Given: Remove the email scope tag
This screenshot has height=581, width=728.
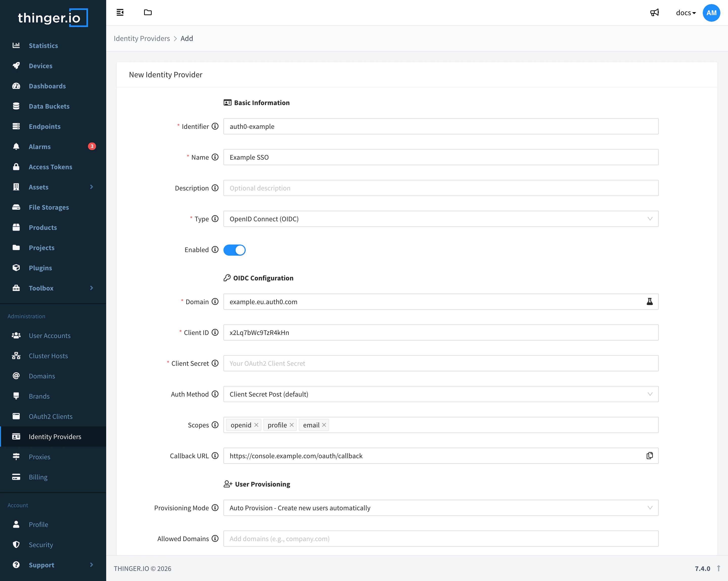Looking at the screenshot, I should coord(324,425).
